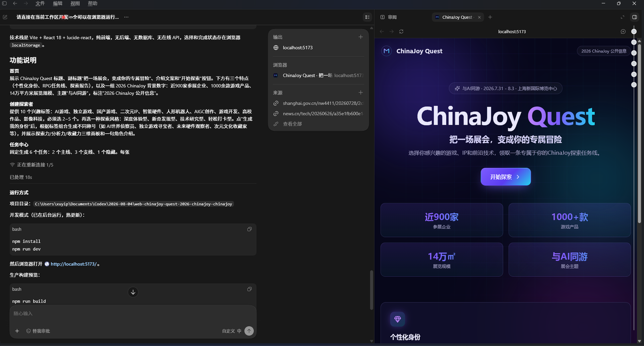Screen dimensions: 644x346
Task: Jump to bottom with the down-arrow button
Action: (x=133, y=292)
